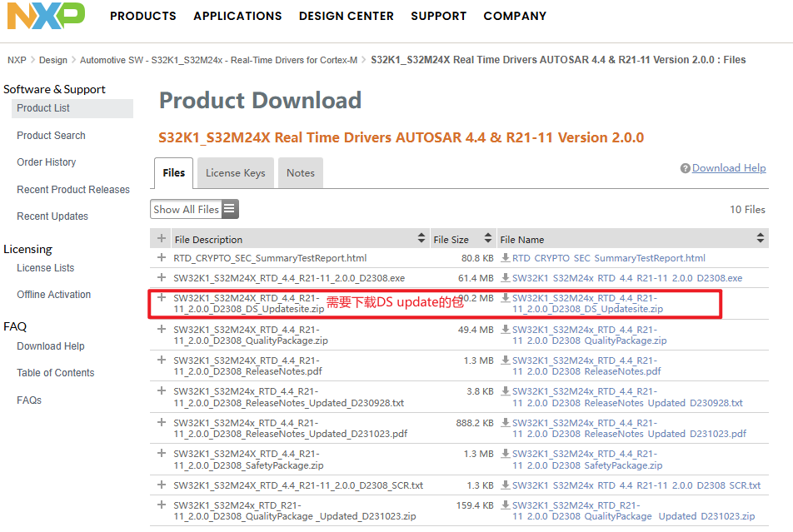Viewport: 793px width, 532px height.
Task: Download SW32K1 S32M24x RTD D2308.exe link
Action: coord(627,278)
